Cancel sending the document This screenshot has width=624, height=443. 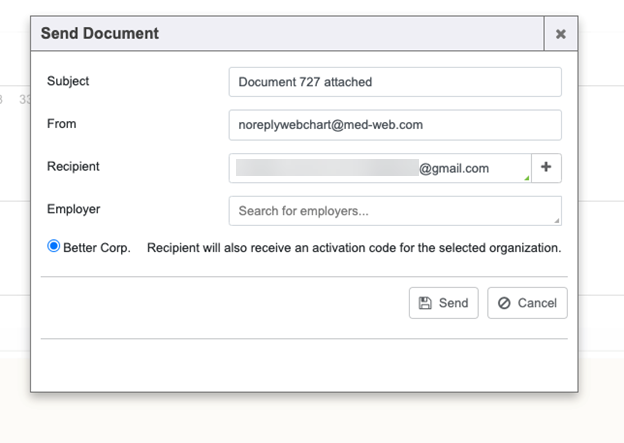pos(527,303)
